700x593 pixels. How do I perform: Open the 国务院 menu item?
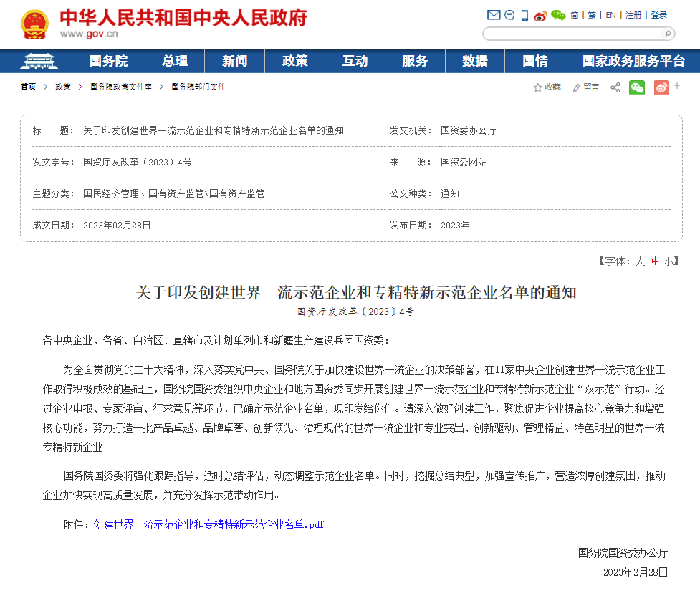(x=108, y=61)
